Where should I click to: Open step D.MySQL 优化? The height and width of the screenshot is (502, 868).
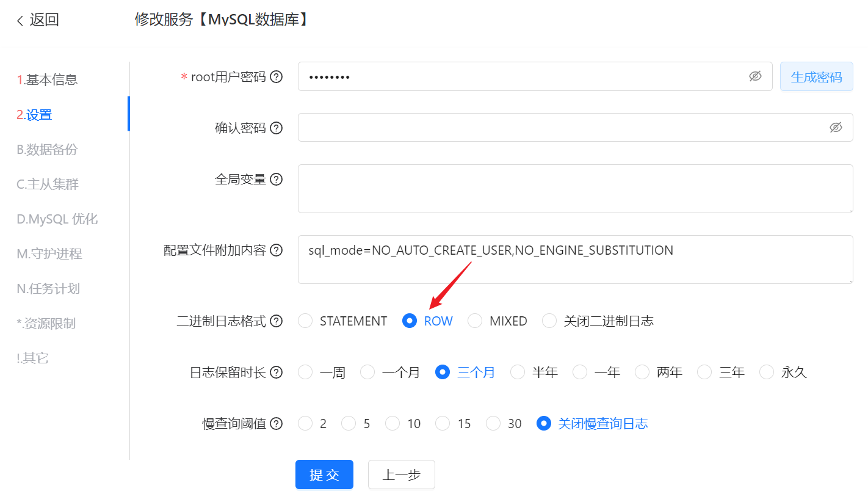(57, 219)
